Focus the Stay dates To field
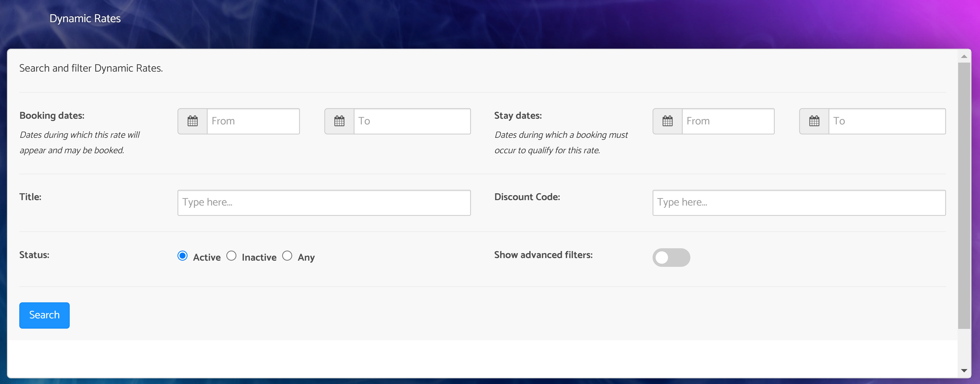This screenshot has width=980, height=384. pyautogui.click(x=887, y=121)
